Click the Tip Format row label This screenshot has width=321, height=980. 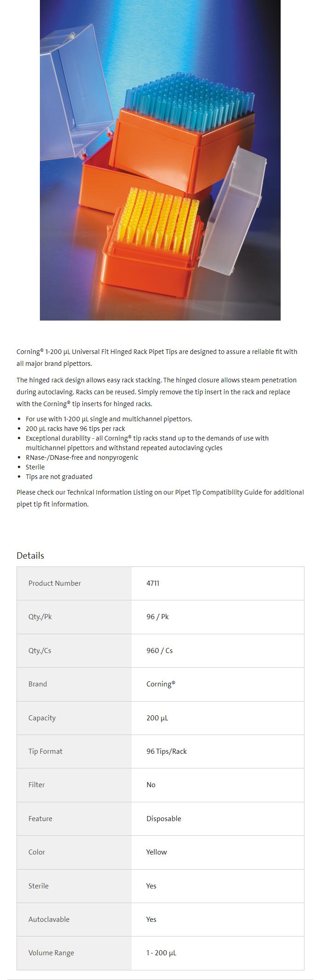(x=45, y=751)
